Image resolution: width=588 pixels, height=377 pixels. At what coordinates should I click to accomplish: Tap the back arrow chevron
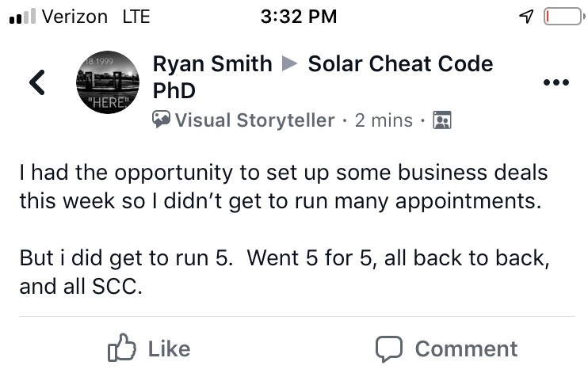[x=37, y=82]
